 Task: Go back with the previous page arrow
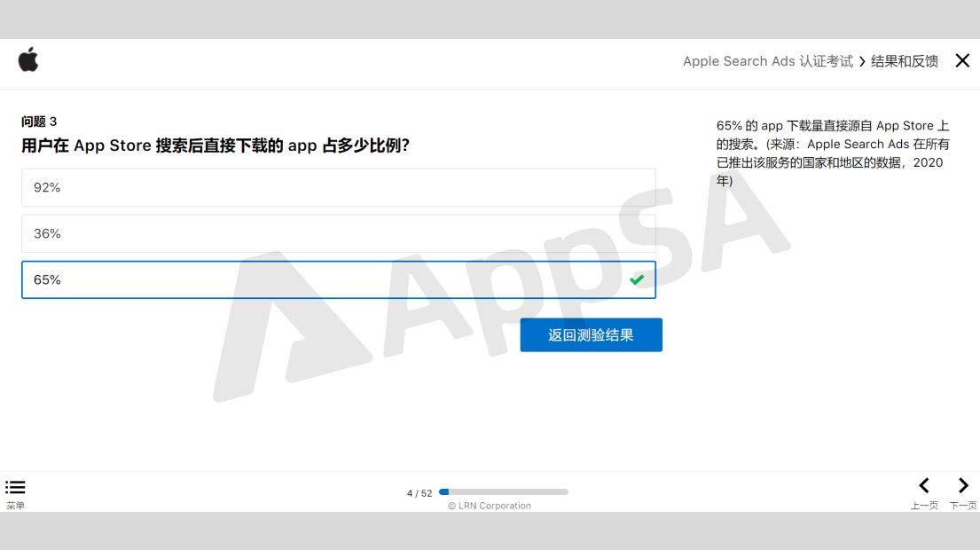click(x=924, y=485)
